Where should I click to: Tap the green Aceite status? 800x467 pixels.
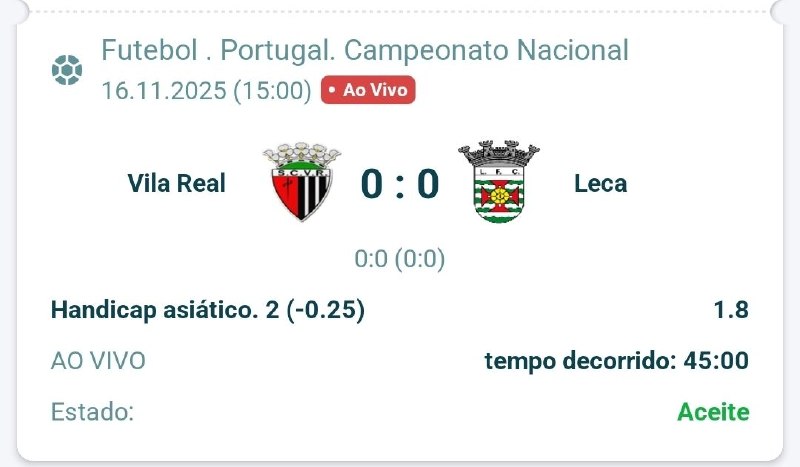pos(713,411)
